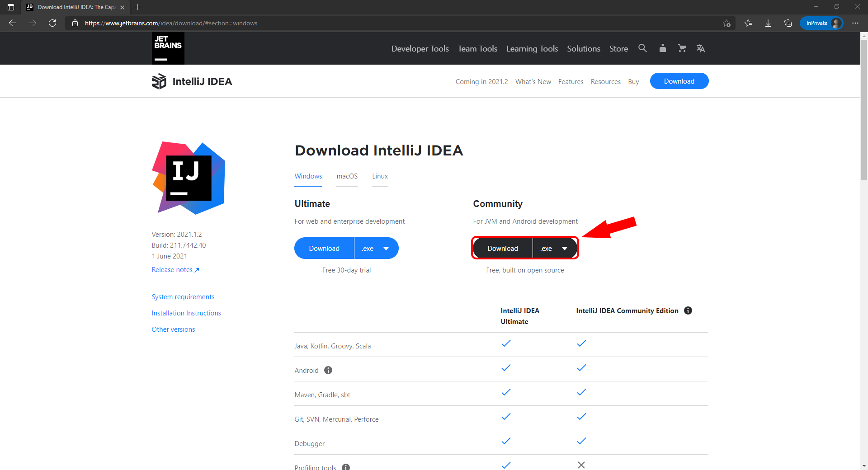Open the browser Settings and more menu
The width and height of the screenshot is (868, 470).
[x=855, y=23]
